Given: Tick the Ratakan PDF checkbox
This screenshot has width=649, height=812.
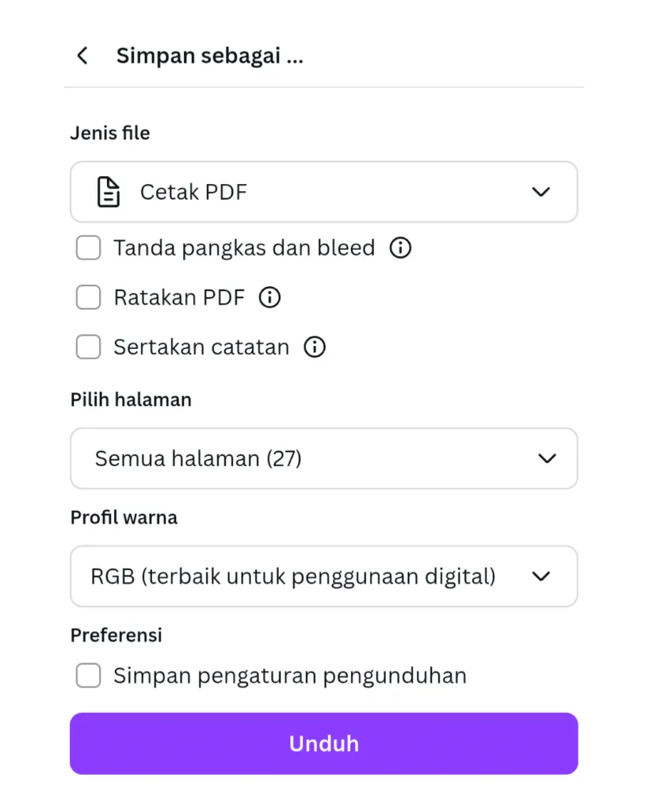Looking at the screenshot, I should (x=88, y=297).
